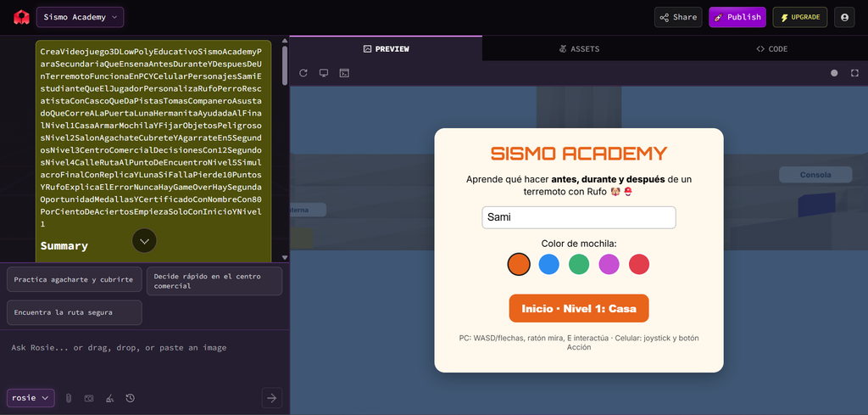Click the Upgrade button
Screen dimensions: 868x415
tap(800, 17)
